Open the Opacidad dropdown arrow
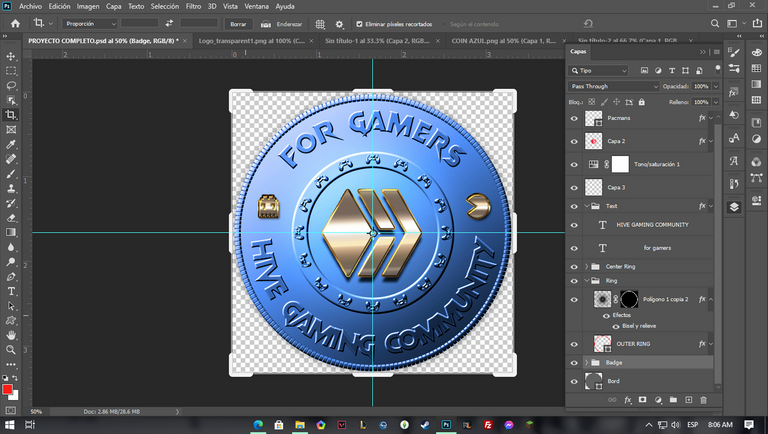Viewport: 768px width, 434px height. [716, 86]
